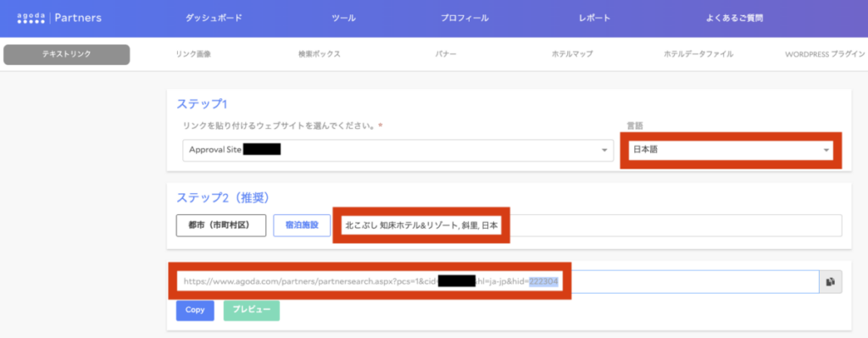Screen dimensions: 868x338
Task: Switch to the バナー tab
Action: [446, 54]
